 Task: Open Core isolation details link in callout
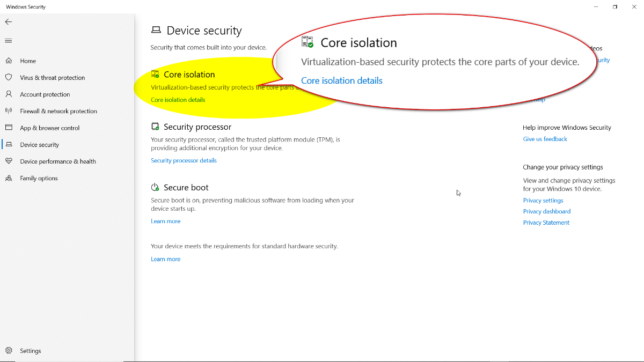[342, 80]
